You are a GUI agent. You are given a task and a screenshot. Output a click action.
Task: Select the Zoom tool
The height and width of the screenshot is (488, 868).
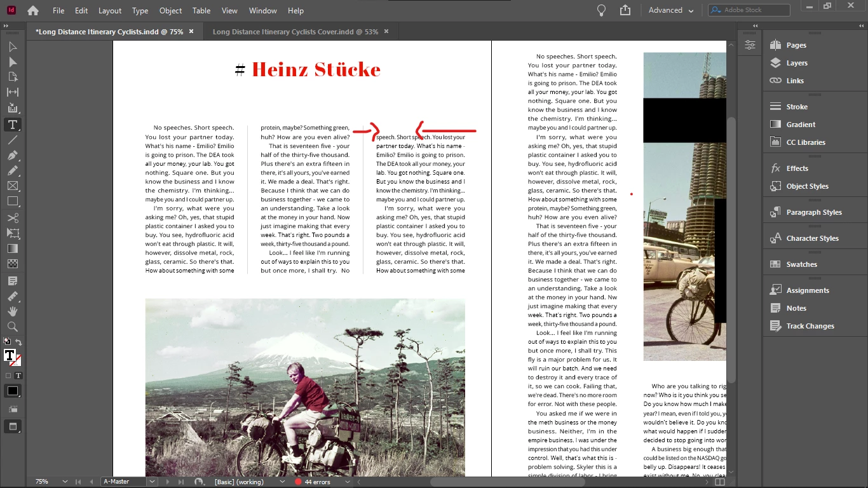[13, 327]
